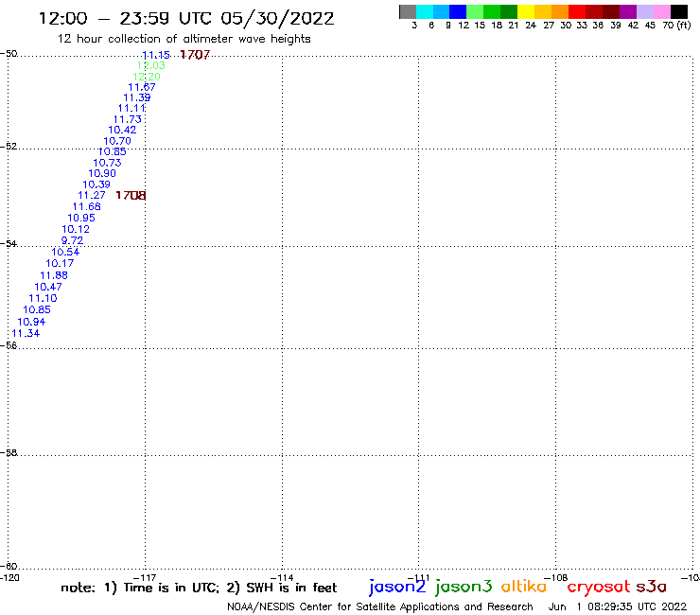This screenshot has width=700, height=615.
Task: Click the wave height value 11.10
Action: click(x=43, y=298)
